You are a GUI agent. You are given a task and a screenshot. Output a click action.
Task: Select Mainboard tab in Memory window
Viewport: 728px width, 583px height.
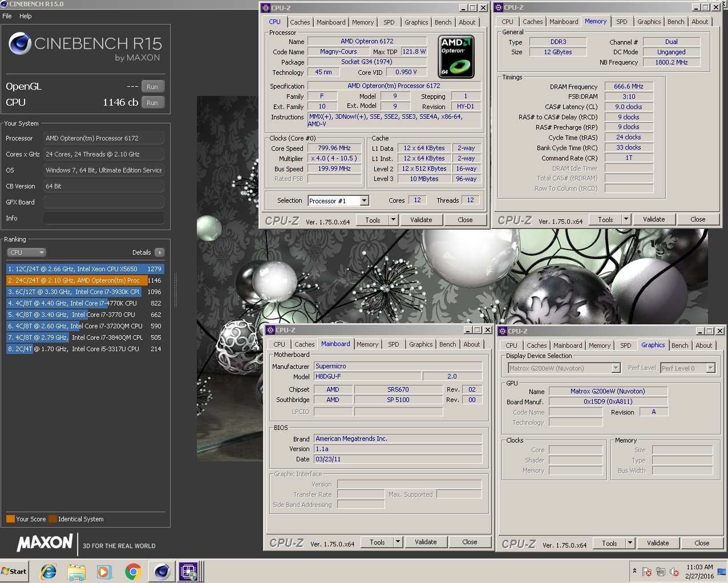click(x=564, y=22)
